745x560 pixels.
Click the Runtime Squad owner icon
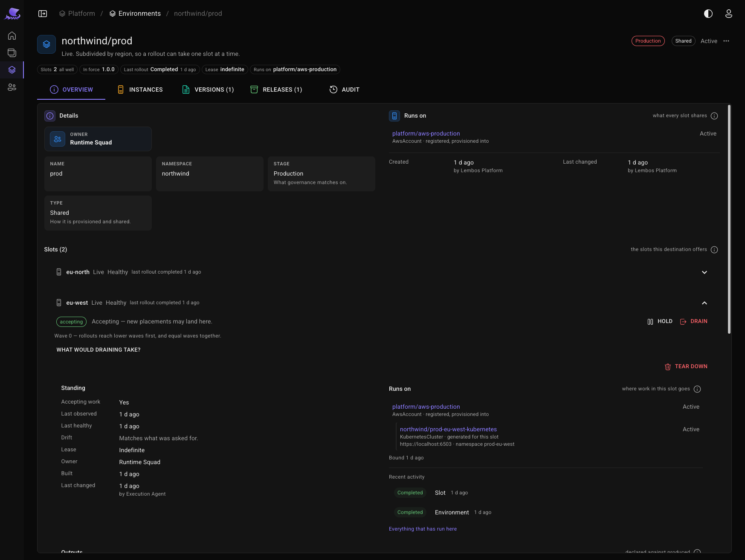tap(58, 139)
